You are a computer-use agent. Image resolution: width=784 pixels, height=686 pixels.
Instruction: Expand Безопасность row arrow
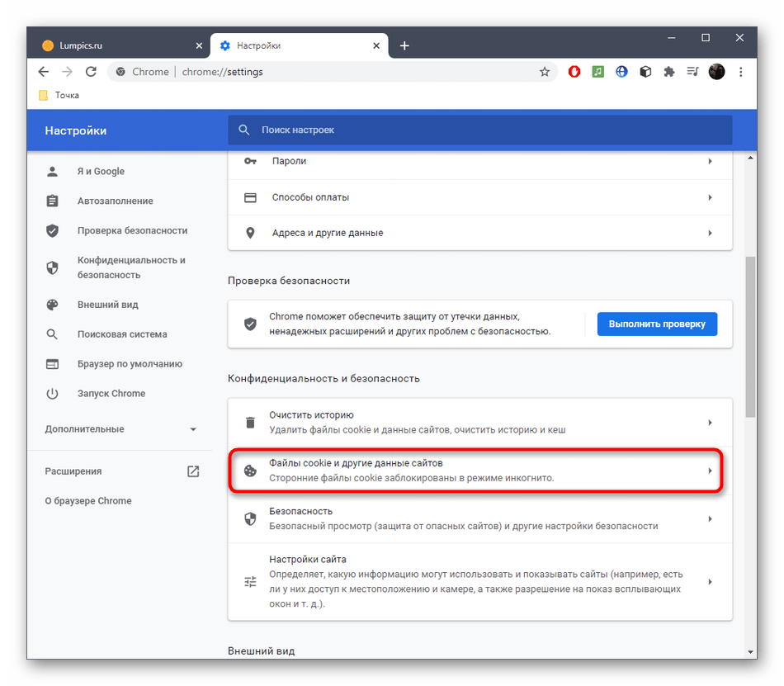pyautogui.click(x=710, y=519)
